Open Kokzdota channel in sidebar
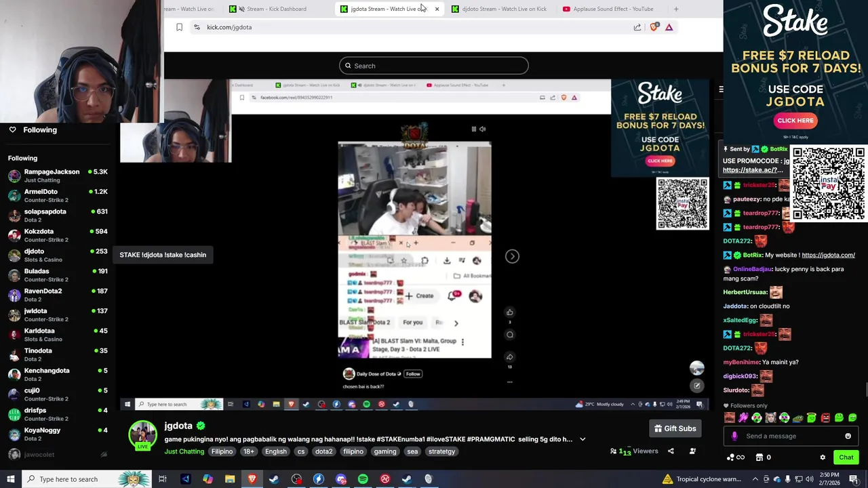 click(x=58, y=235)
